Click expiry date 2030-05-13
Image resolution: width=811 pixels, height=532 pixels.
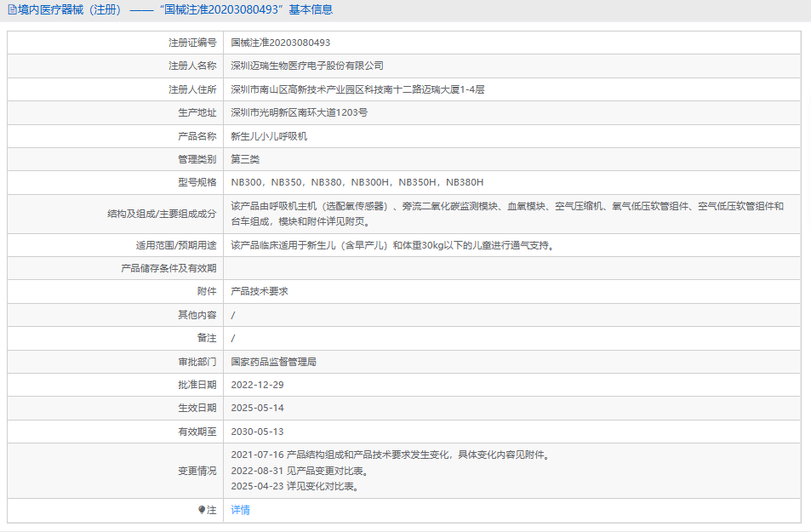tap(258, 432)
